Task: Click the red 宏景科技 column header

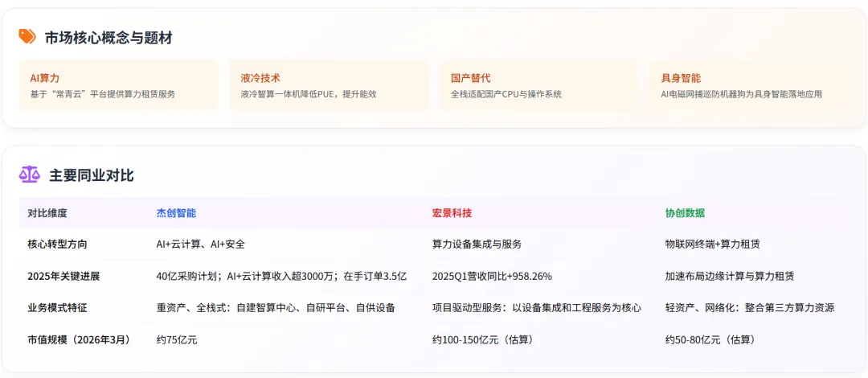Action: [x=452, y=213]
